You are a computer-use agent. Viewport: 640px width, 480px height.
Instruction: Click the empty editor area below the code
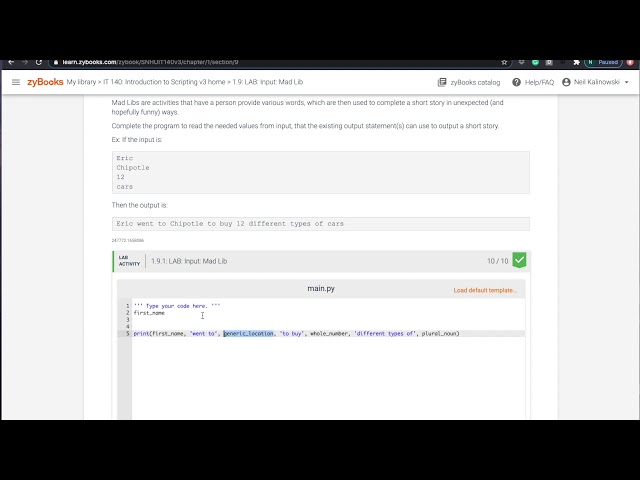point(328,378)
